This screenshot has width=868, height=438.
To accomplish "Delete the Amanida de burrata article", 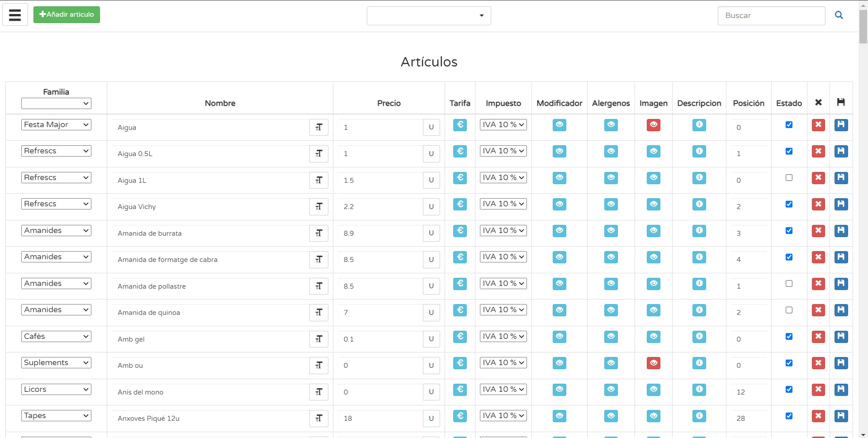I will point(818,231).
